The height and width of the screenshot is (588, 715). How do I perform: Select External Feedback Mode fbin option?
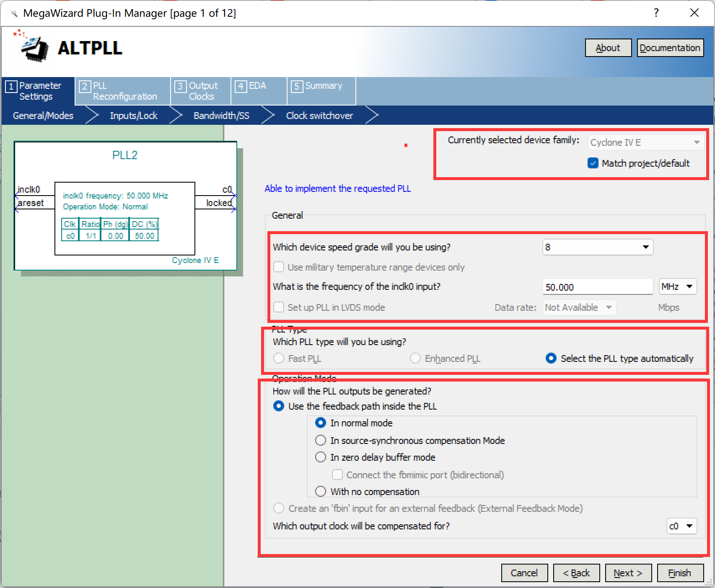[x=279, y=508]
